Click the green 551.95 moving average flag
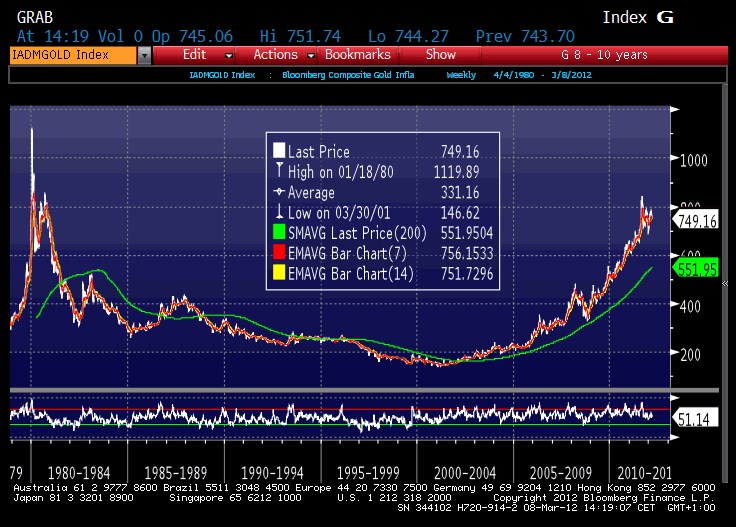736x527 pixels. pyautogui.click(x=696, y=269)
